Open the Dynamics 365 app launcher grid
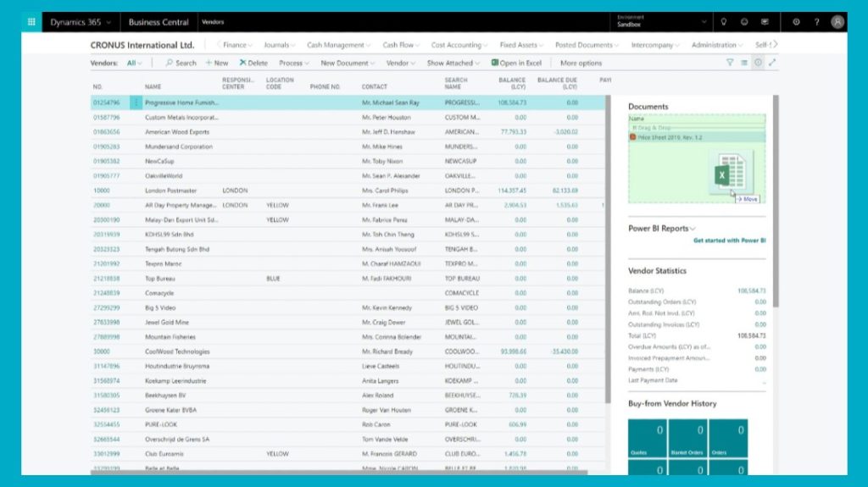The width and height of the screenshot is (868, 487). 32,22
